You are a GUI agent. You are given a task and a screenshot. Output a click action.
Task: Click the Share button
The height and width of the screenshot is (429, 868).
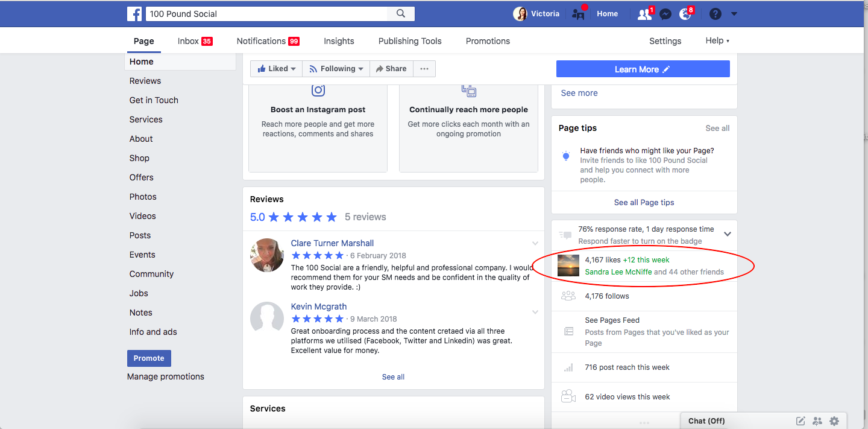point(391,69)
